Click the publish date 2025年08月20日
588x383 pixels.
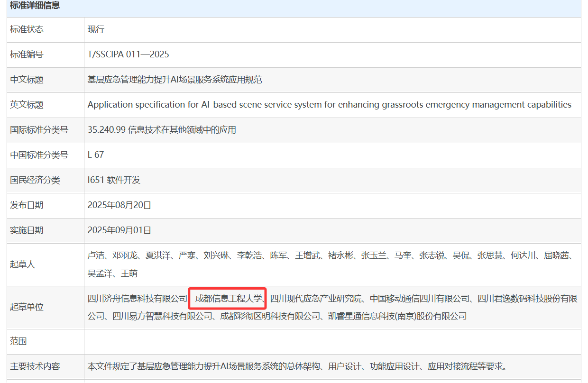click(119, 205)
